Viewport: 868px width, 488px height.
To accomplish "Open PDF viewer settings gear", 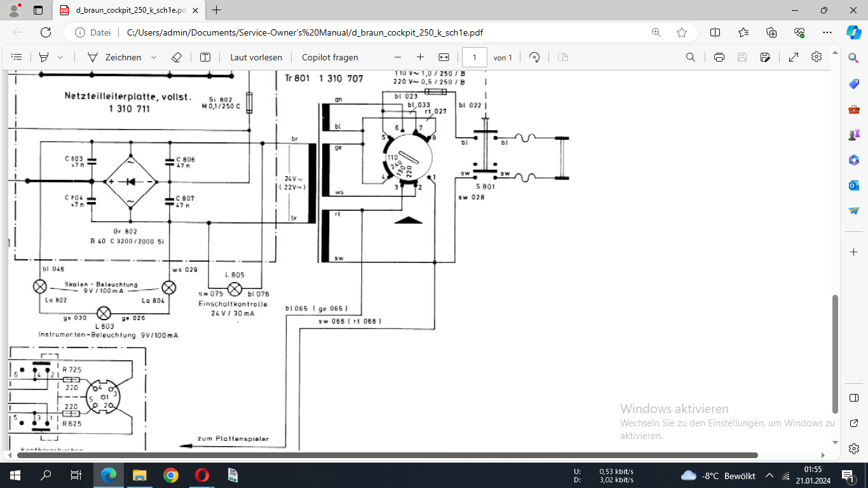I will 817,57.
